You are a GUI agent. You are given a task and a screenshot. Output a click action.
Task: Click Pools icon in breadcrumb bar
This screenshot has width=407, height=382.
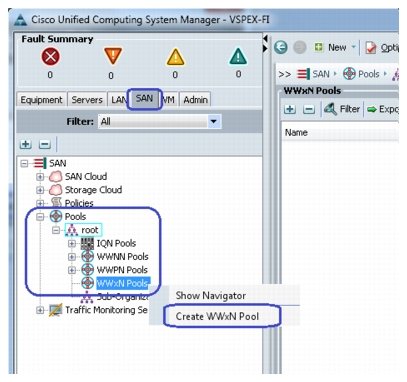349,74
